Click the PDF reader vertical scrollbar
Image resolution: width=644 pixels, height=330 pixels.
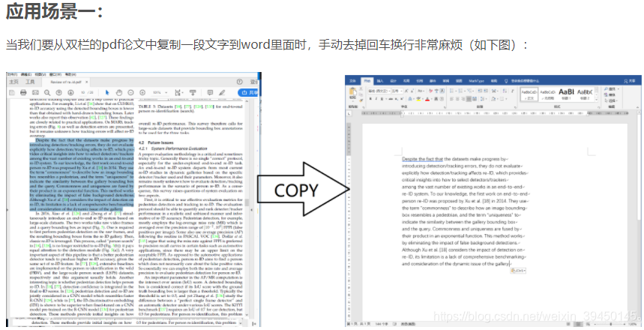click(x=247, y=201)
